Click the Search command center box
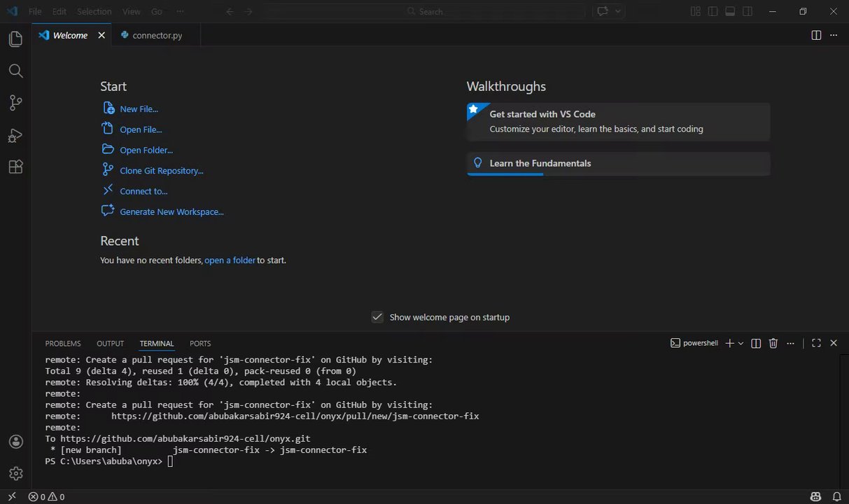849x504 pixels. pos(425,11)
